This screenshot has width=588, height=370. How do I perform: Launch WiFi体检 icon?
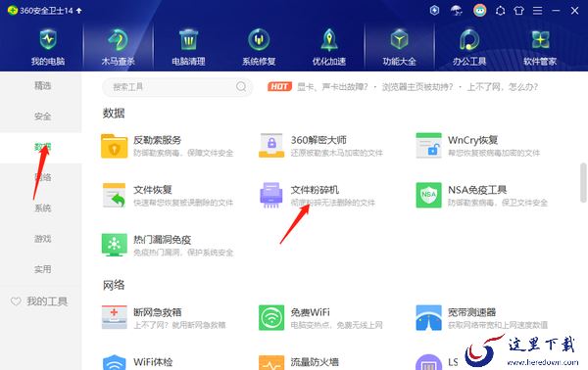[x=114, y=362]
